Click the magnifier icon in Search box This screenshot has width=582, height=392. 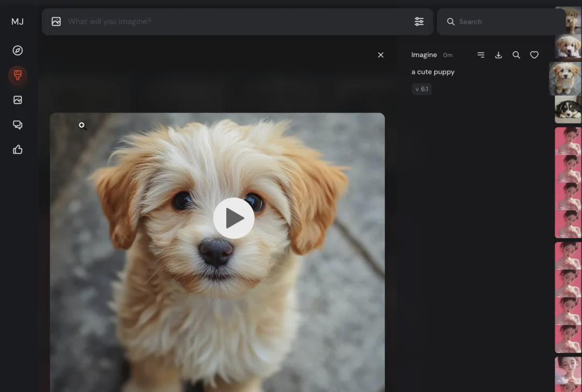tap(451, 22)
